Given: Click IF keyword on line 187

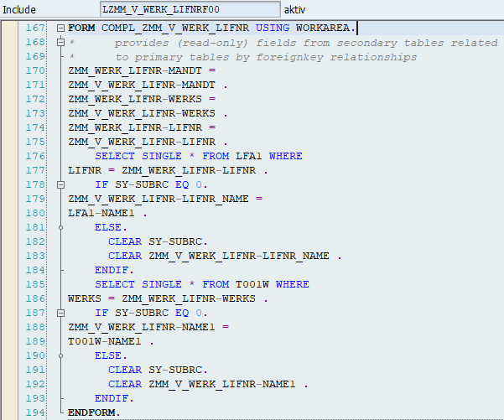Looking at the screenshot, I should [x=101, y=313].
